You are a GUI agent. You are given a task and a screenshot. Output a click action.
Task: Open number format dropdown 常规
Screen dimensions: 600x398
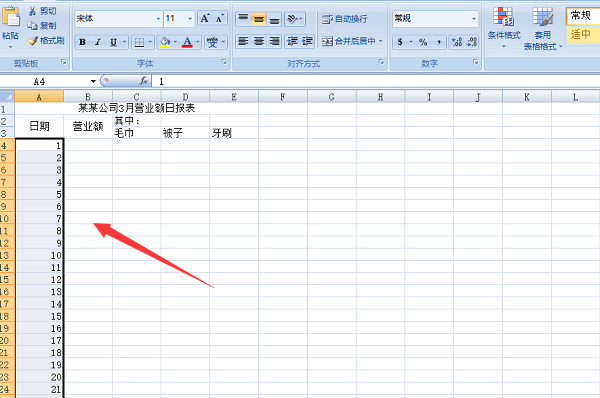coord(435,18)
